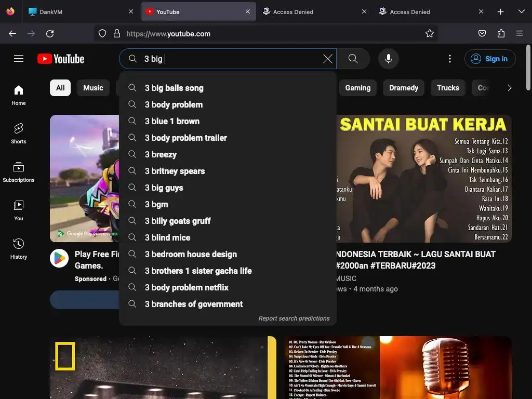
Task: Close the DankVM tab
Action: click(x=131, y=11)
